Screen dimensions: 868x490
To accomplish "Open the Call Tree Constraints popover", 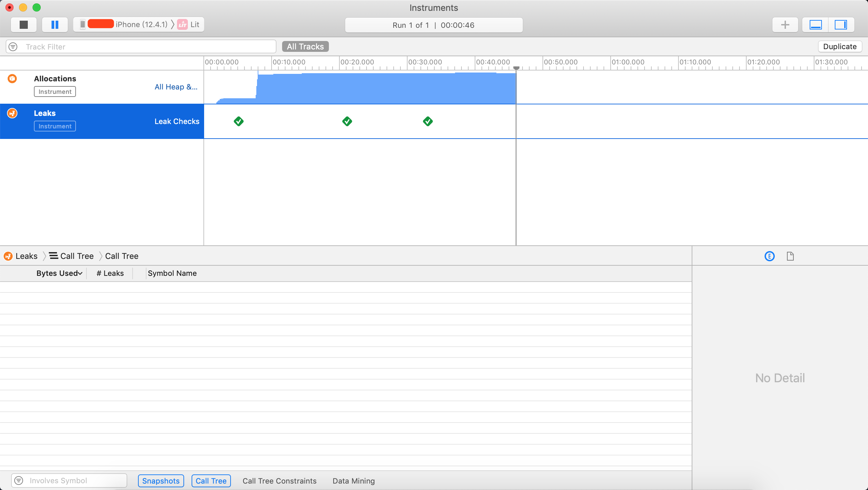I will click(279, 481).
